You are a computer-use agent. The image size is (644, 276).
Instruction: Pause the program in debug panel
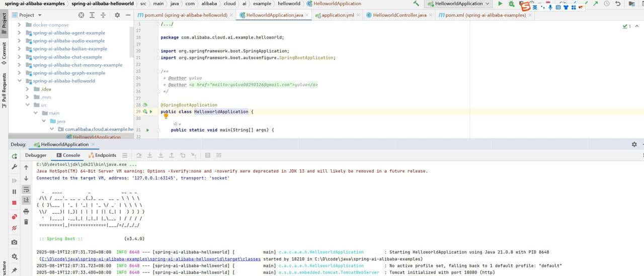click(x=14, y=192)
